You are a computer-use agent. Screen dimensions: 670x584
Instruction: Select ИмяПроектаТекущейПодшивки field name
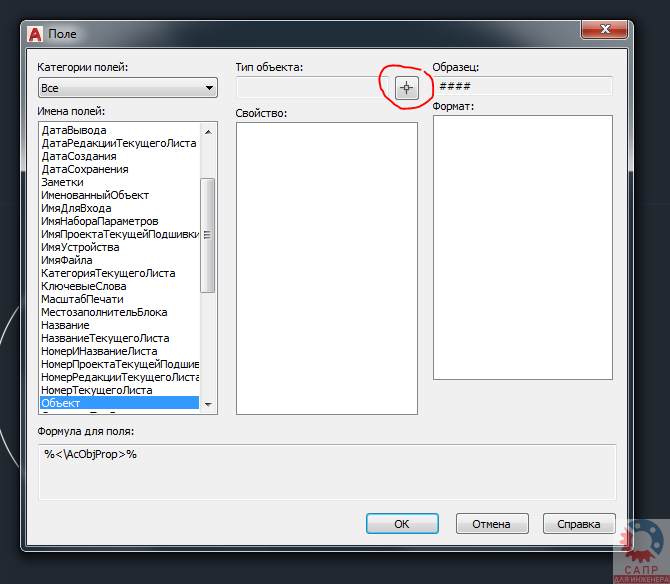point(120,234)
